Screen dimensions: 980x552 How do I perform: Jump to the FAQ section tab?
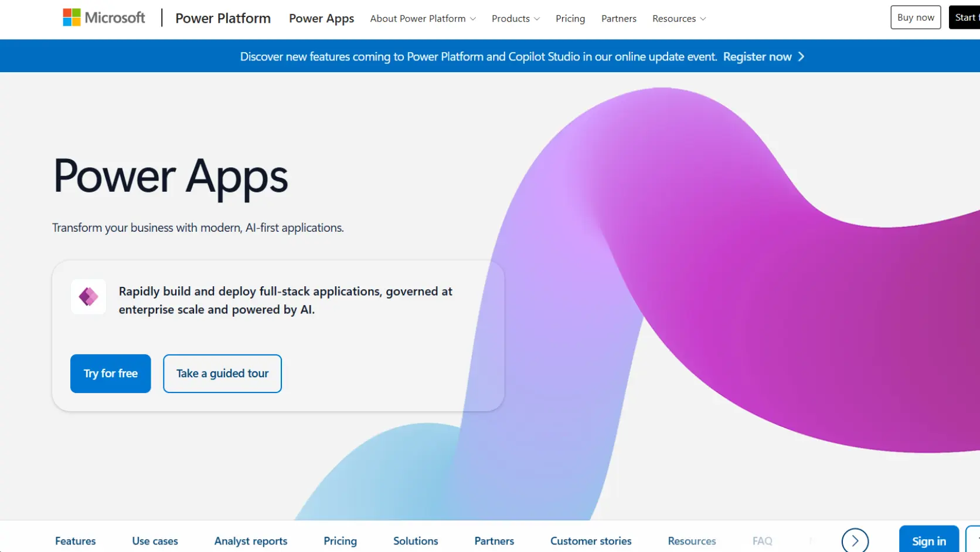tap(763, 541)
